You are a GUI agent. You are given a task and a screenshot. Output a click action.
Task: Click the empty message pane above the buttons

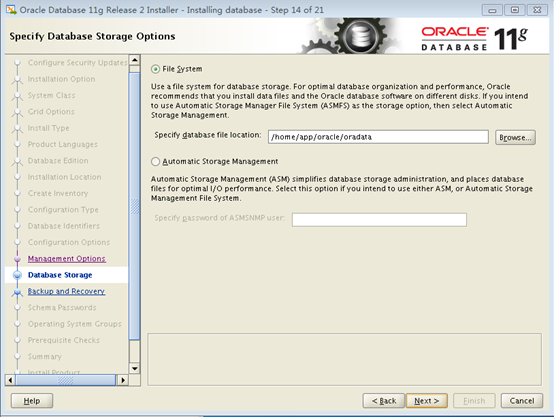point(344,359)
